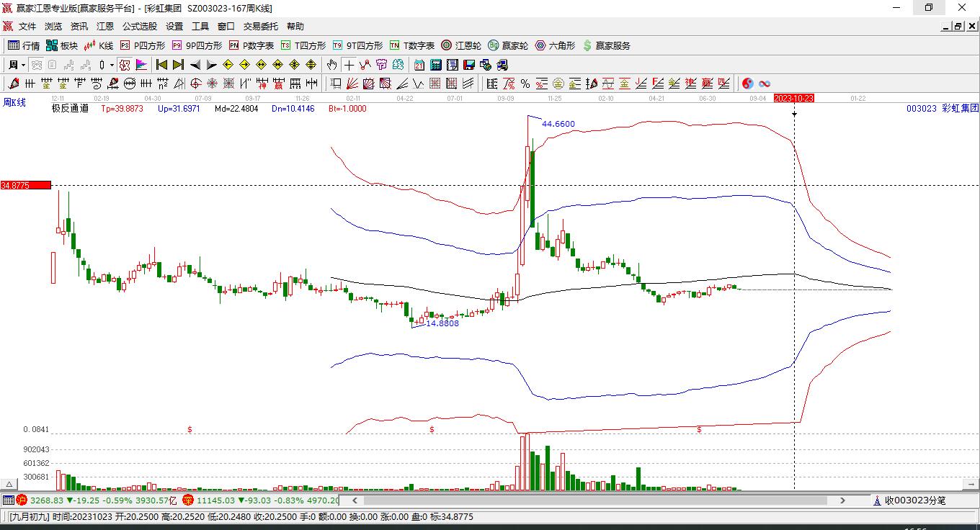Open 赢家服务 with the dollar icon
980x530 pixels.
pos(607,45)
